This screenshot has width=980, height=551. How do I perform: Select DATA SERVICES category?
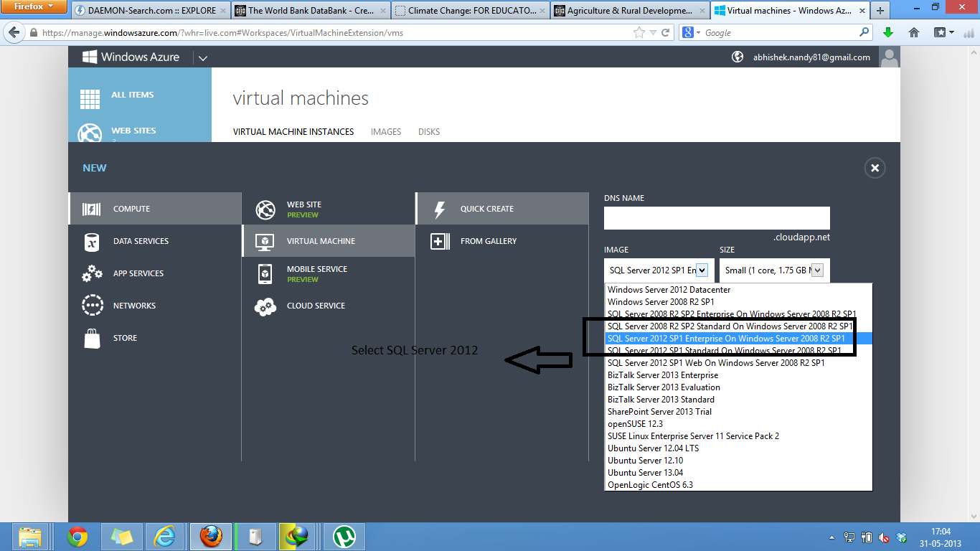(156, 241)
